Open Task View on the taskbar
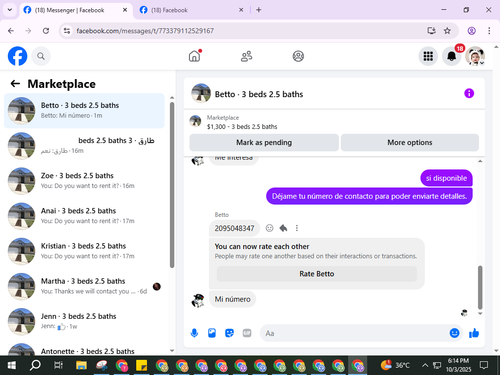500x375 pixels. point(58,365)
